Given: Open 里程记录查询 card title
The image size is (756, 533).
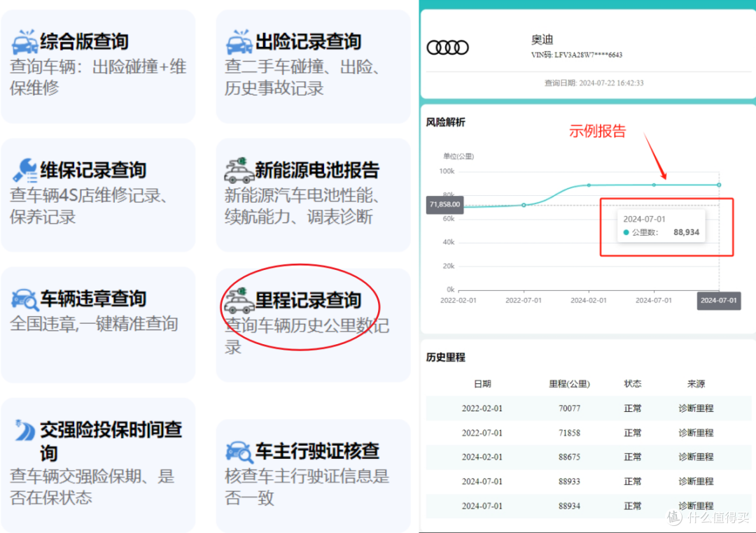Looking at the screenshot, I should (x=308, y=300).
